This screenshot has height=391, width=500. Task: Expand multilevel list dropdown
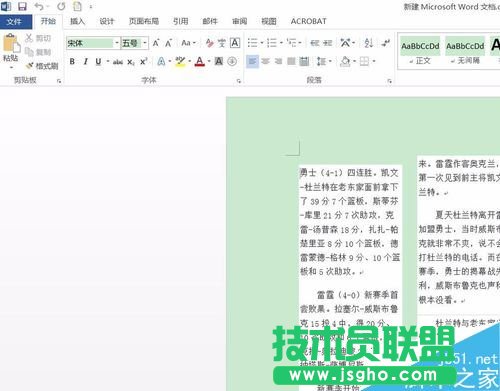300,43
